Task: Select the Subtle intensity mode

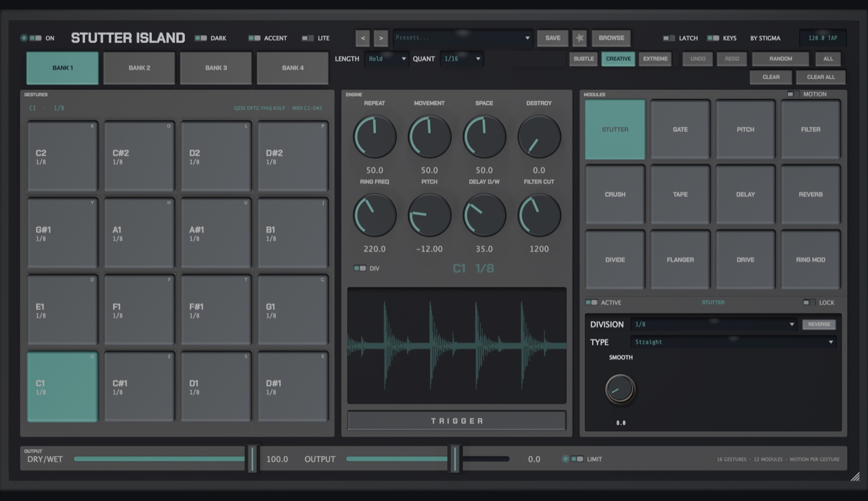Action: coord(584,59)
